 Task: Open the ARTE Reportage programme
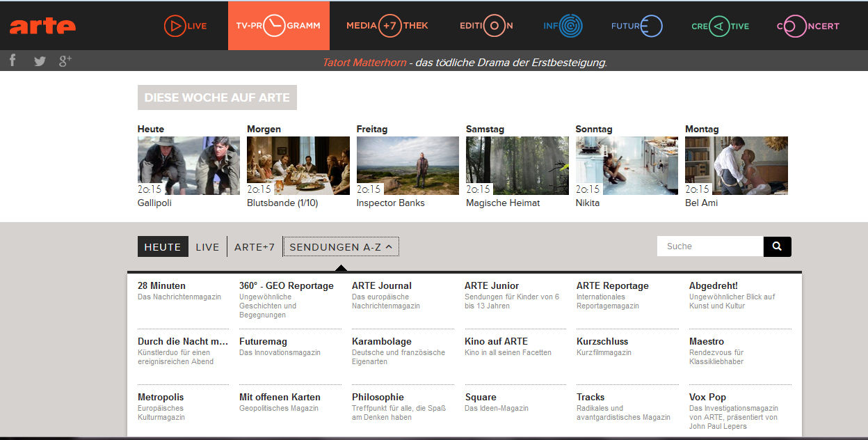(x=613, y=285)
